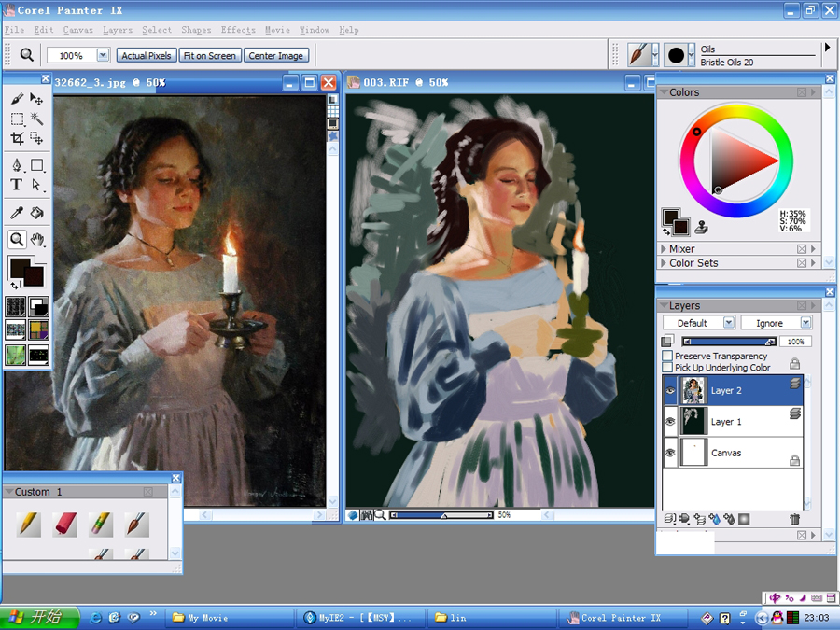Open the Movie menu
Screen dimensions: 840x630
coord(277,30)
